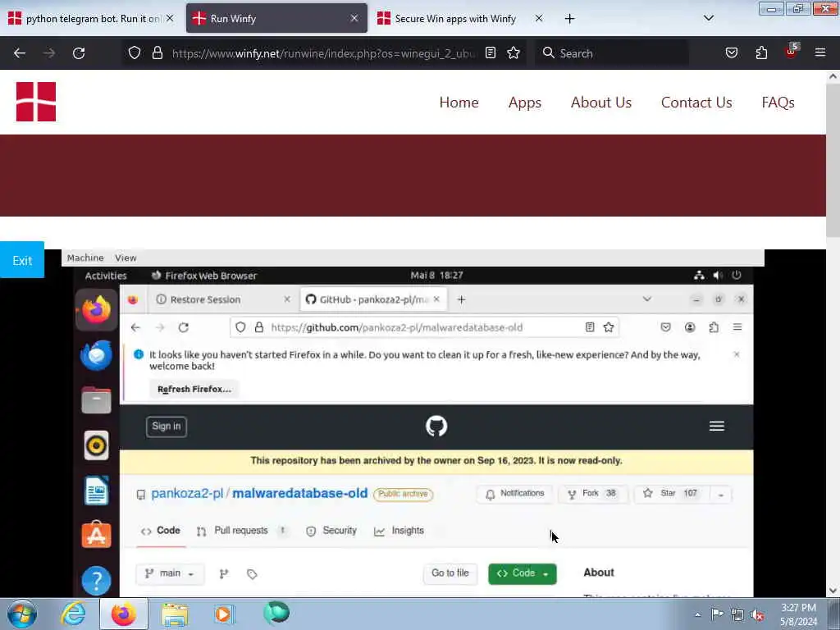Open Ubuntu network status icon
The image size is (840, 630).
[x=699, y=275]
